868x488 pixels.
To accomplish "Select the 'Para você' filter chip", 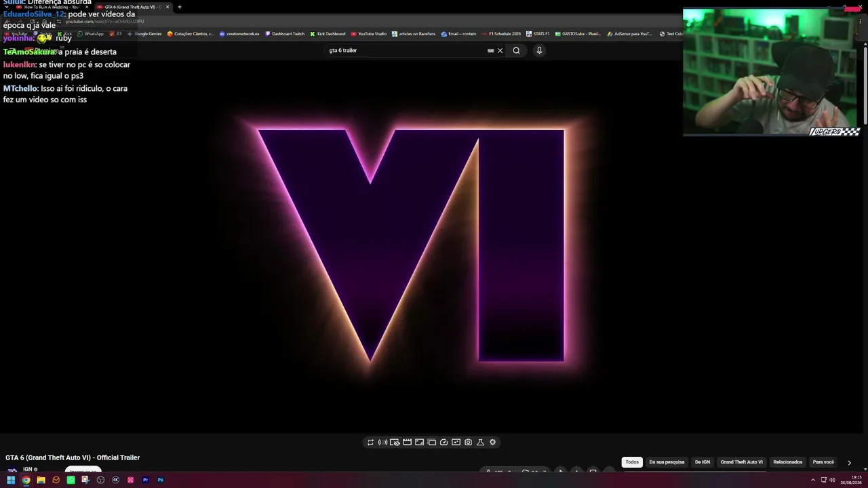I will (823, 462).
